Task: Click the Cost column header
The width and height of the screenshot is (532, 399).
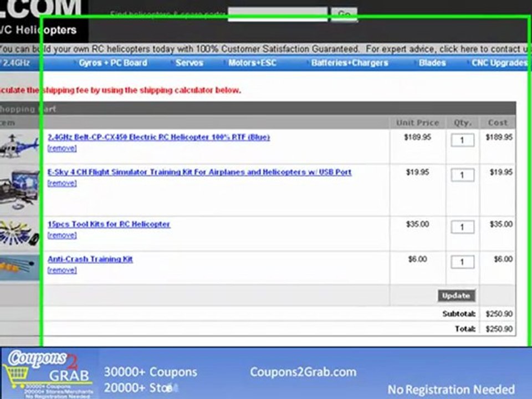Action: pos(498,123)
